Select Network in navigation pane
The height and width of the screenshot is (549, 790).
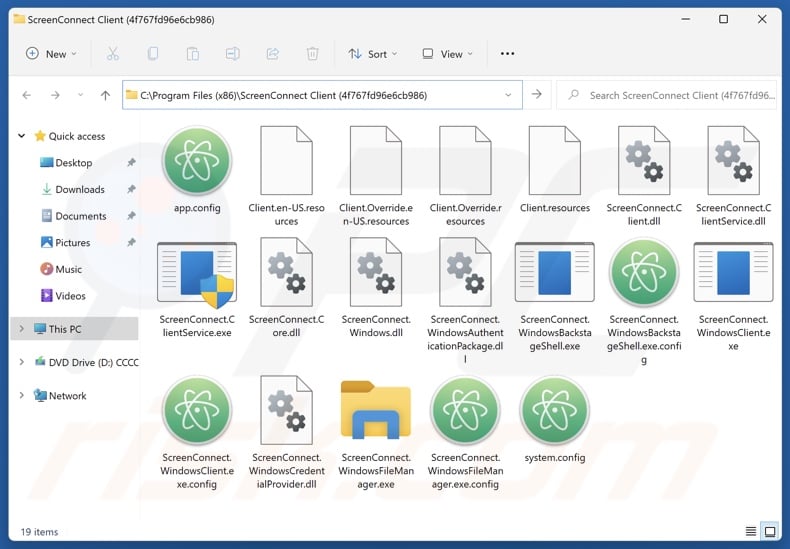point(60,395)
